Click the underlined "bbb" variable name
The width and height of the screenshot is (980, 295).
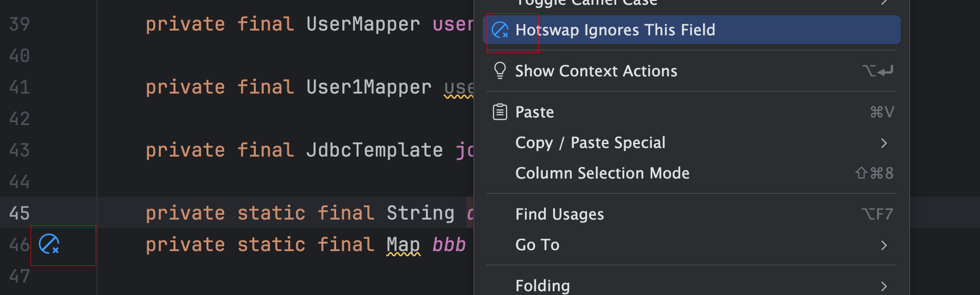pos(448,245)
